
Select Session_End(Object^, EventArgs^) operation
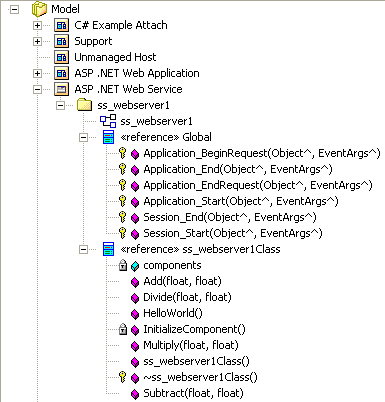pos(230,218)
